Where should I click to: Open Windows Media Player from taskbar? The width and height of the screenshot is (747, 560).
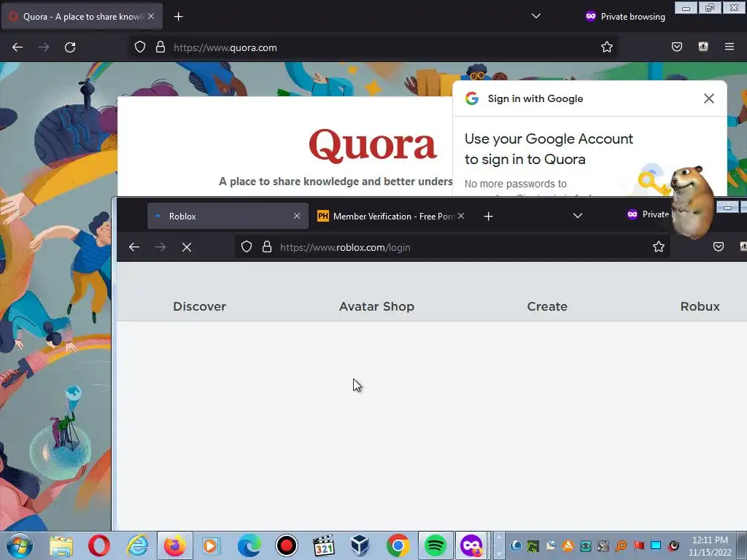tap(211, 545)
